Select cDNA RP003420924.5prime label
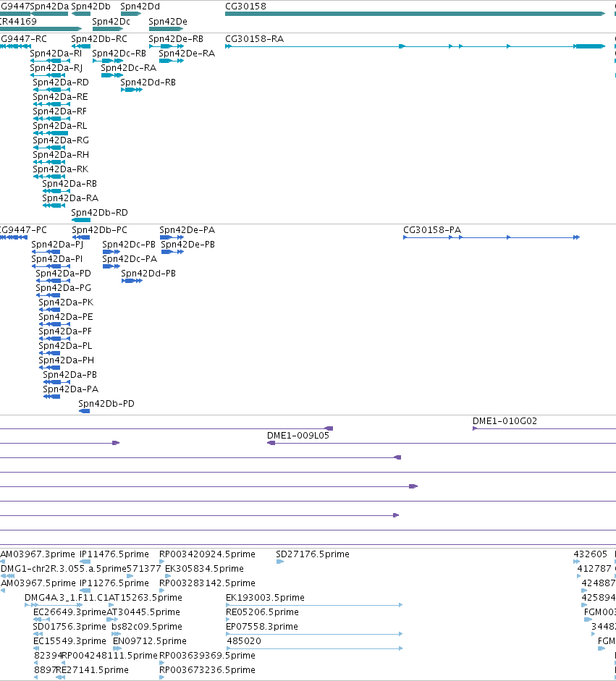The width and height of the screenshot is (616, 681). [x=207, y=554]
